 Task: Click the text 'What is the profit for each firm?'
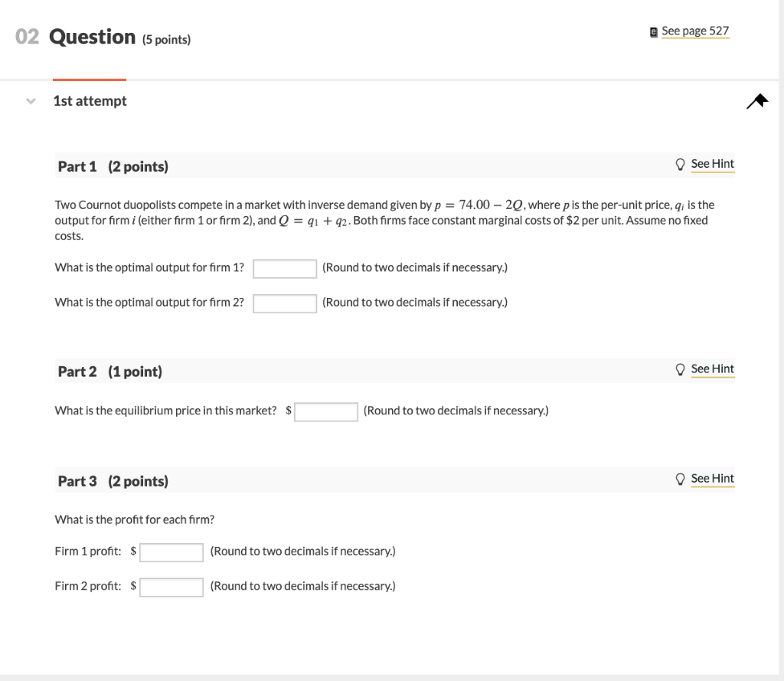[135, 519]
